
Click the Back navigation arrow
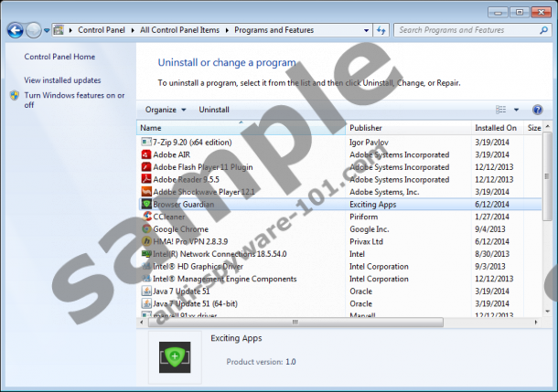pyautogui.click(x=15, y=30)
